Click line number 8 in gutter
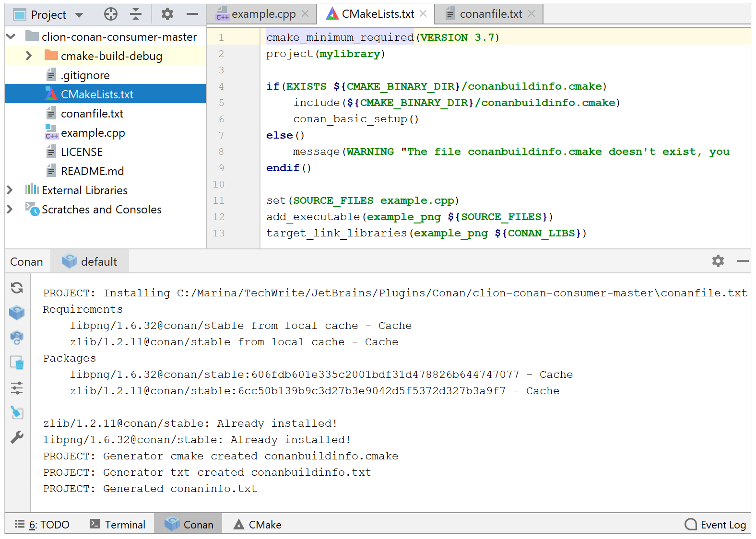The height and width of the screenshot is (539, 756). pos(221,152)
